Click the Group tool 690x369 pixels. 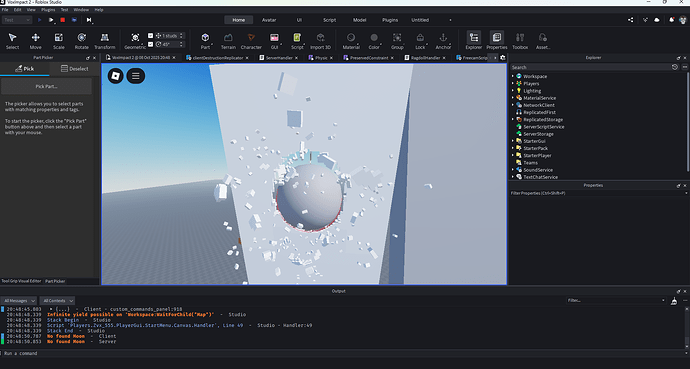[x=397, y=41]
